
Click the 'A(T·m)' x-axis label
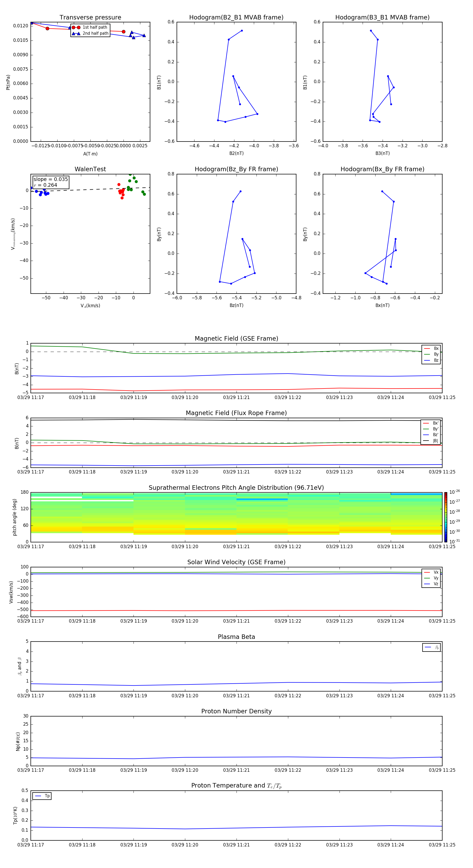[x=90, y=154]
